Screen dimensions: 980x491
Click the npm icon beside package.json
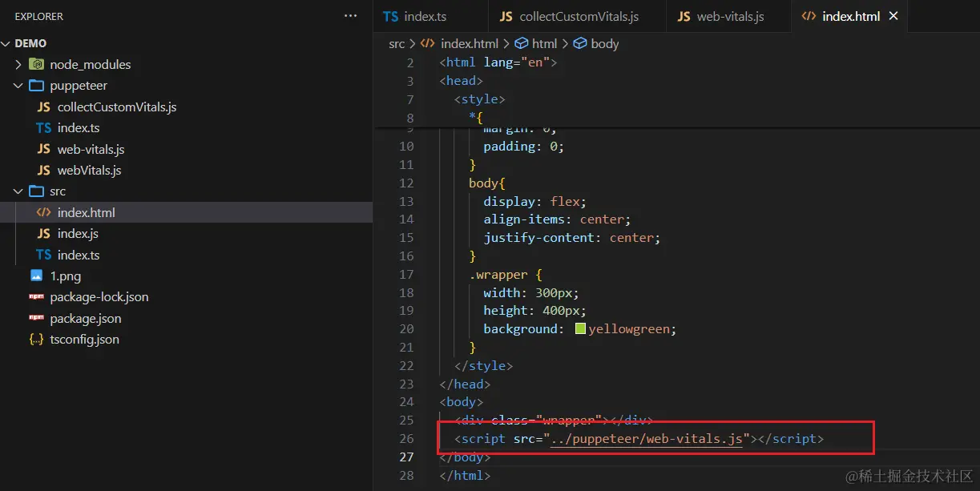pos(36,318)
